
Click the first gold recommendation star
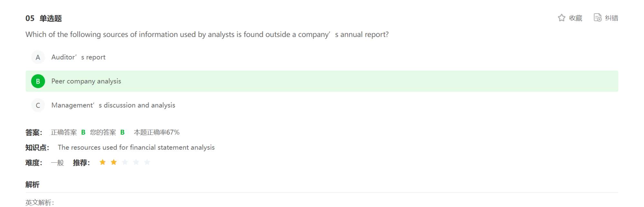coord(102,162)
